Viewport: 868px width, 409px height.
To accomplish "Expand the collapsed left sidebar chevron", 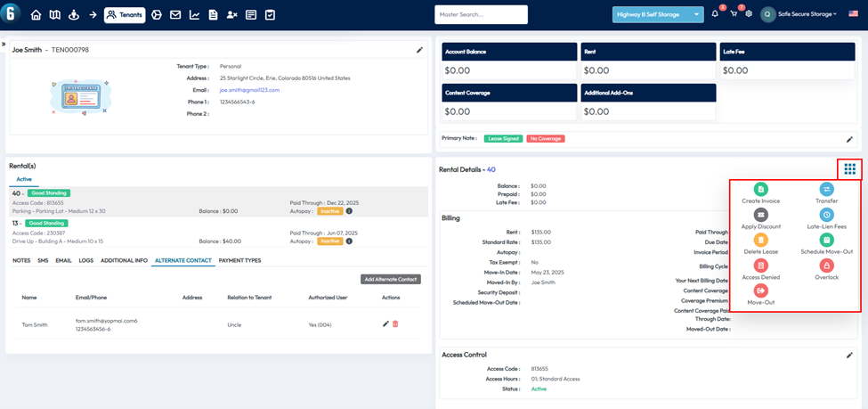I will click(4, 44).
